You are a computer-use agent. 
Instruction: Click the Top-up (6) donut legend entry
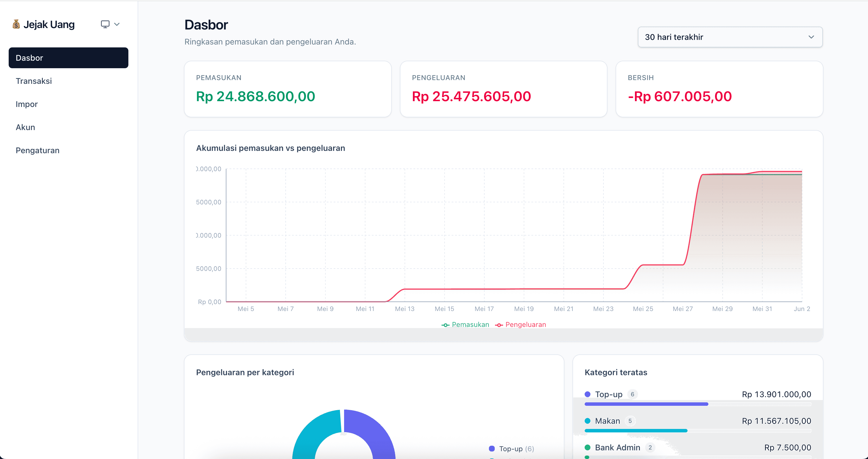[511, 449]
